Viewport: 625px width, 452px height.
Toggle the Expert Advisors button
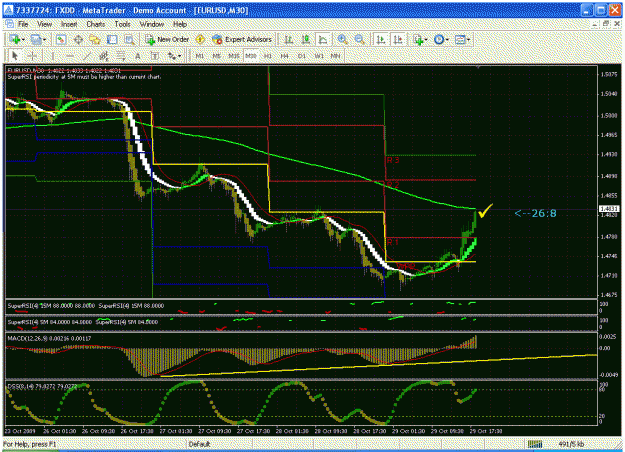(x=242, y=39)
